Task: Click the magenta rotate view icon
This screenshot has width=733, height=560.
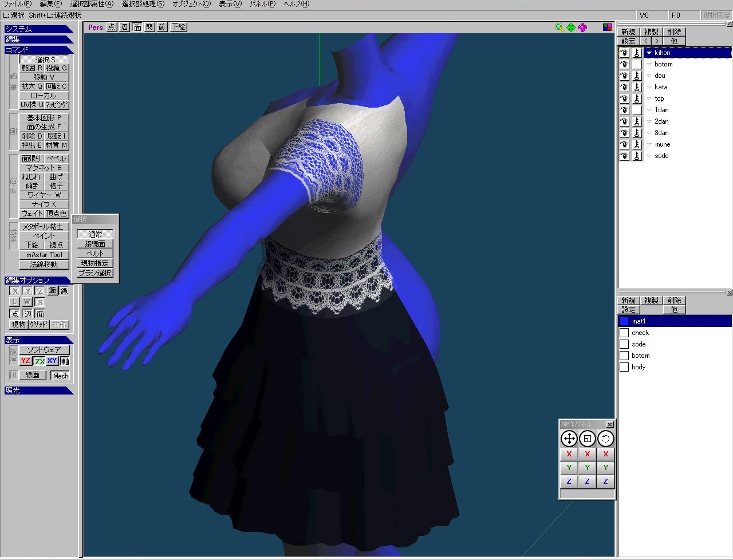Action: point(582,27)
